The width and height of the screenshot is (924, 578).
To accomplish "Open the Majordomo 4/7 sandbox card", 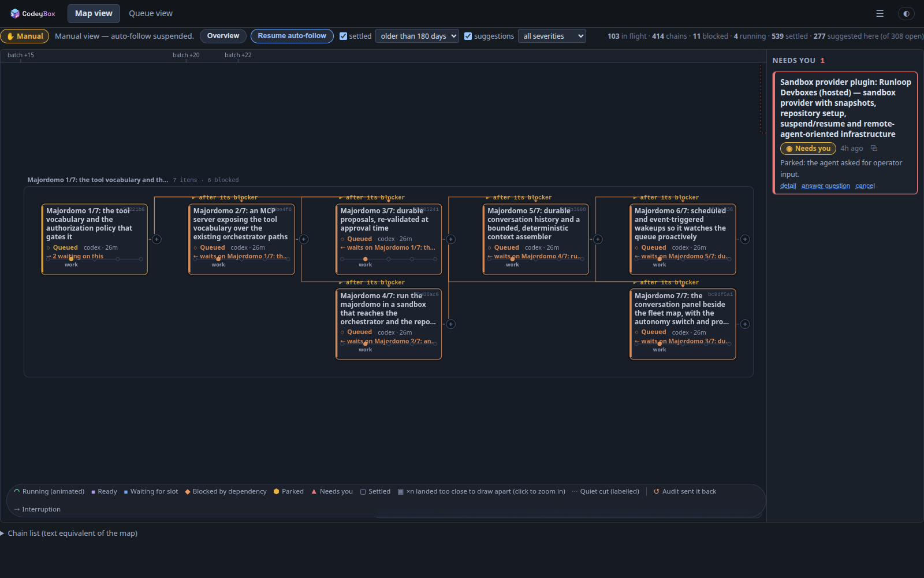I will (x=389, y=324).
